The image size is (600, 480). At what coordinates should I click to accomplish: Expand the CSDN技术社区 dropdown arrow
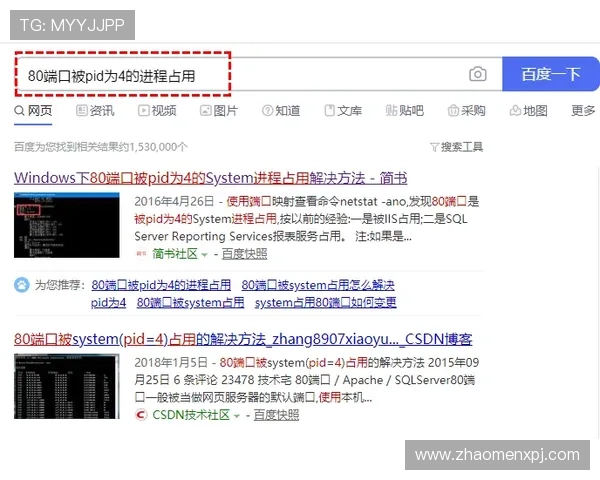[236, 416]
